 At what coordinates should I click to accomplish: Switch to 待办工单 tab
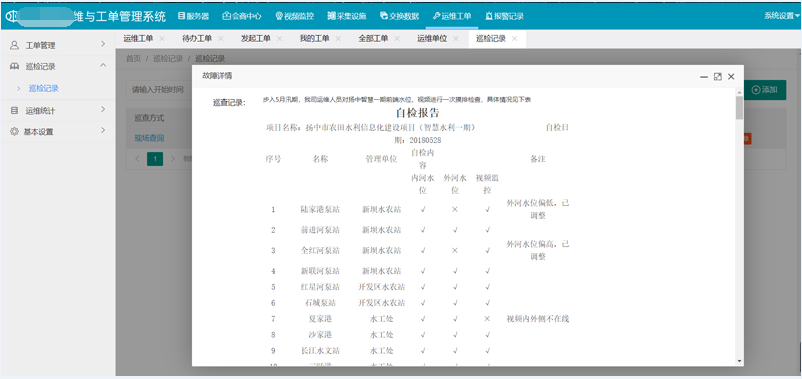pos(197,38)
